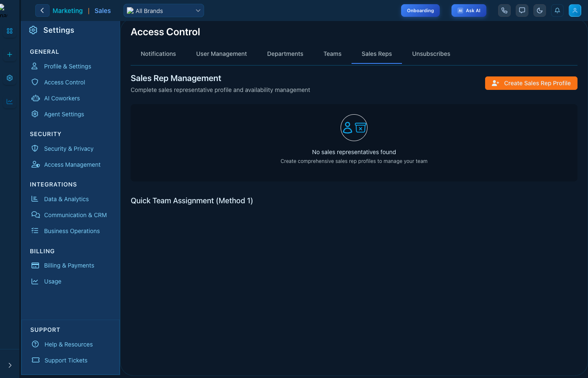588x378 pixels.
Task: Click the gear icon in left rail
Action: (10, 78)
